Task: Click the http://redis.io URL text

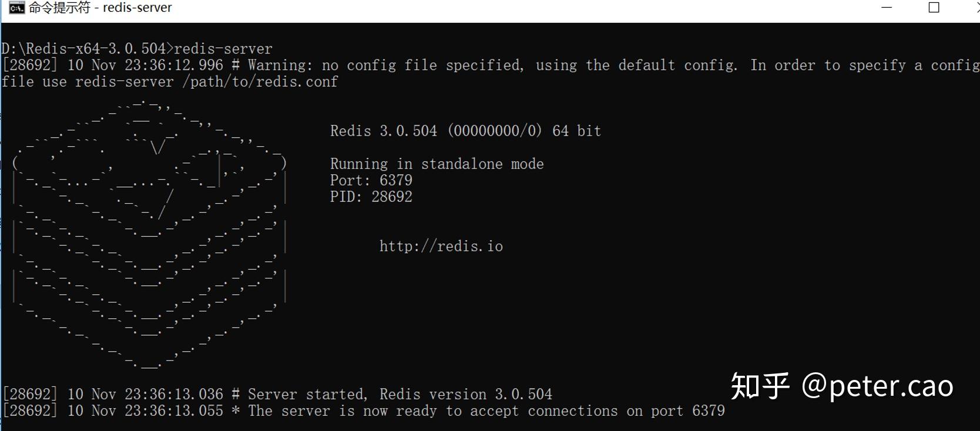Action: click(x=441, y=246)
